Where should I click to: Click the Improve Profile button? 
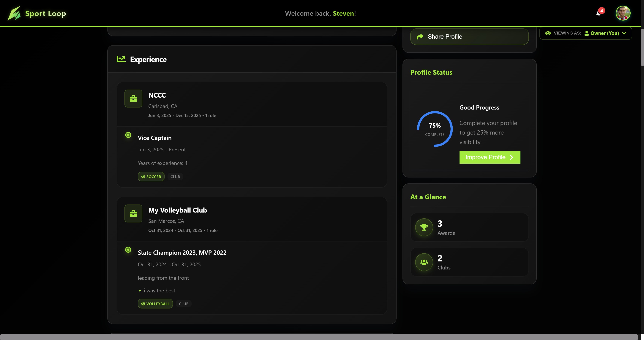(x=490, y=157)
